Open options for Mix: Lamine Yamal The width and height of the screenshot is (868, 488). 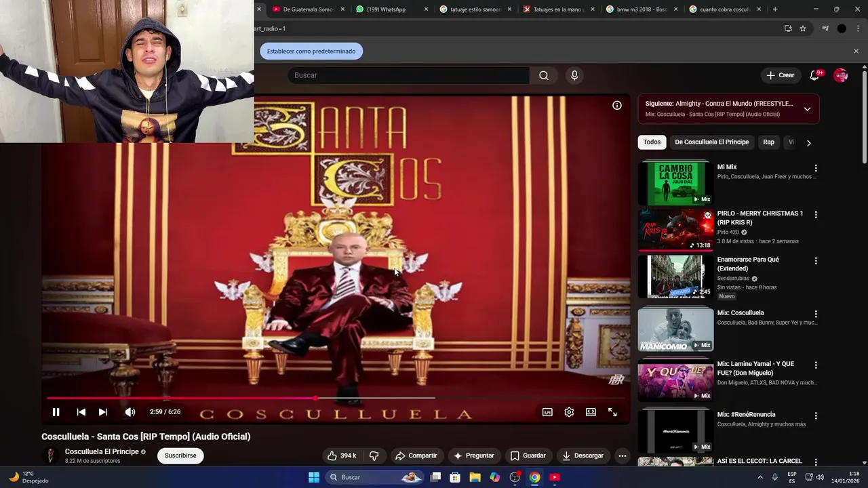pyautogui.click(x=816, y=365)
